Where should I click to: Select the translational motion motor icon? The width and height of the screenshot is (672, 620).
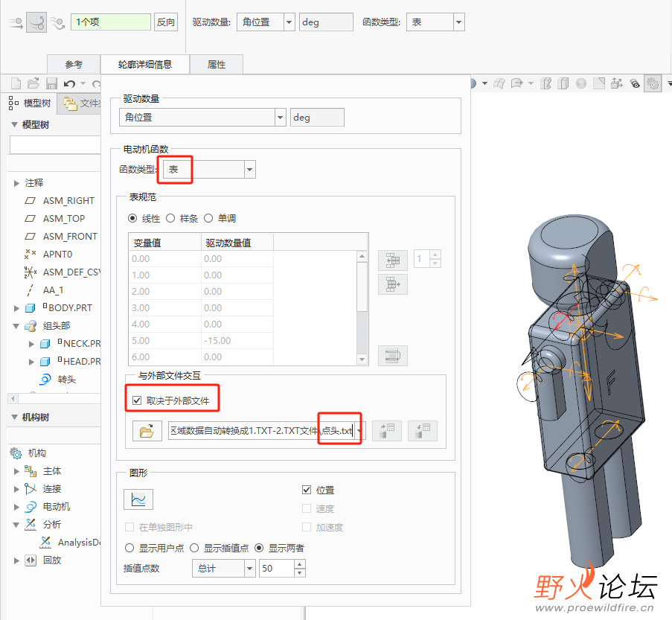[x=16, y=22]
